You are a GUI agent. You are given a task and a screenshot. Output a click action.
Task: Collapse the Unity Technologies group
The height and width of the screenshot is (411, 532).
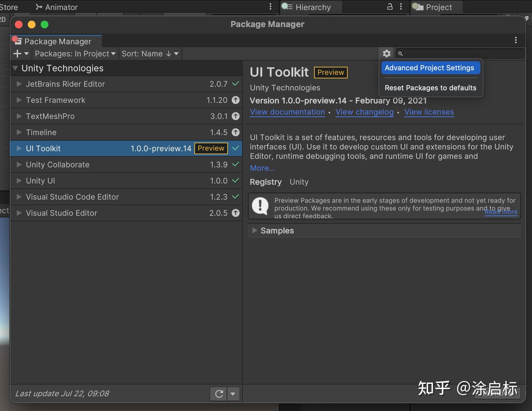click(x=15, y=68)
